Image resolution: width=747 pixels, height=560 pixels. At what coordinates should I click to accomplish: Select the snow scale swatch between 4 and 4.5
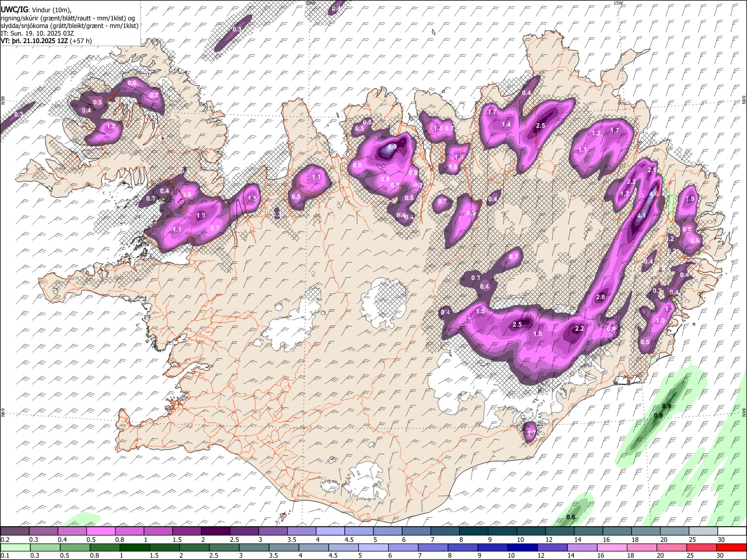(x=330, y=531)
